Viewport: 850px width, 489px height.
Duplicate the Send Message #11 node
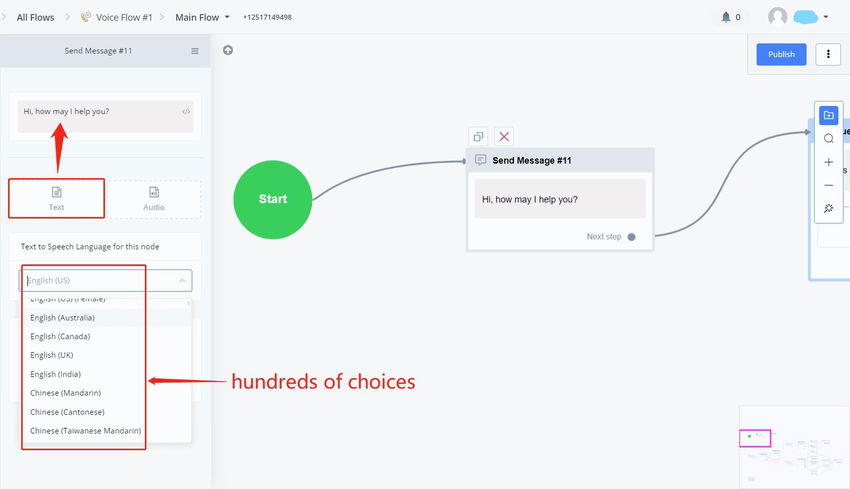pyautogui.click(x=478, y=137)
